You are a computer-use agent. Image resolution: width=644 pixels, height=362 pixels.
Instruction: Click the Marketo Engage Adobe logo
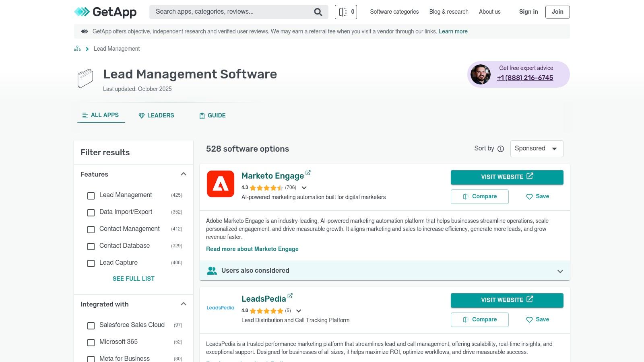(221, 184)
